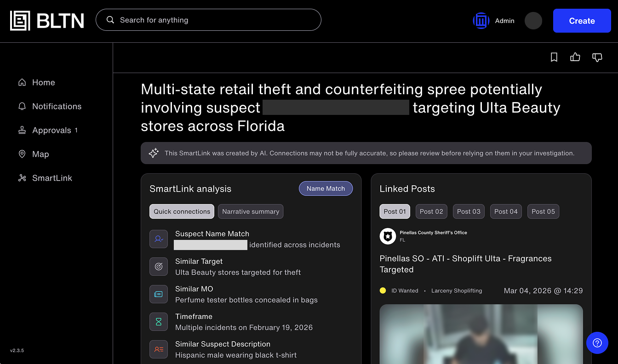Open Pinellas SO shoplift post title
Image resolution: width=618 pixels, height=364 pixels.
pos(465,264)
